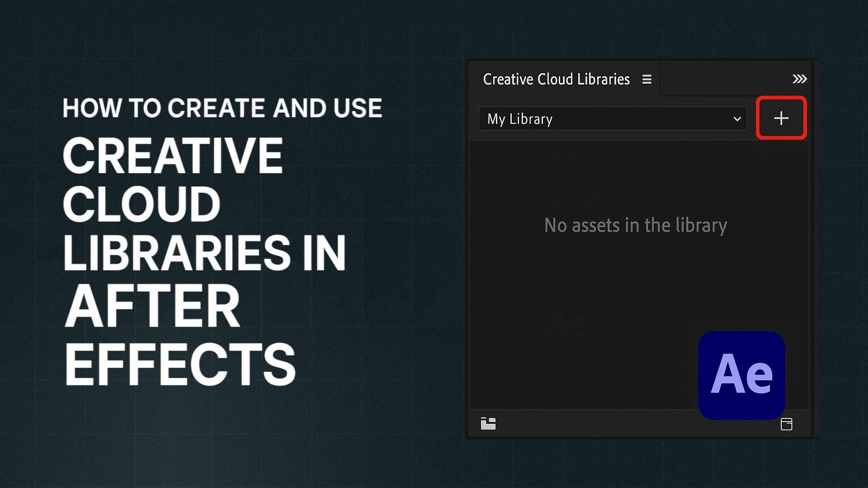
Task: Click the panel view icon at bottom-right
Action: tap(786, 424)
